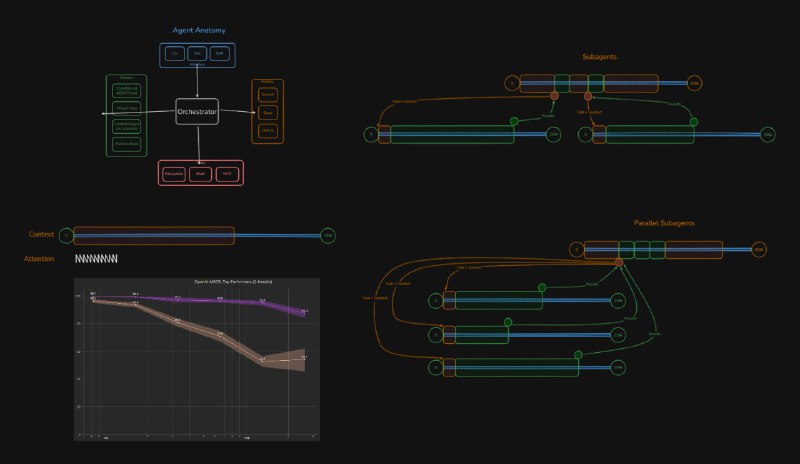
Task: Click the Parallel Subagents heading
Action: click(663, 223)
